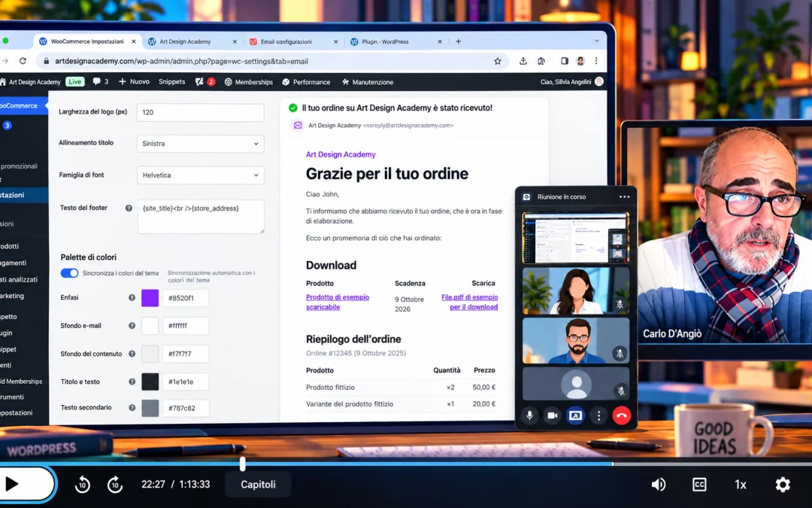This screenshot has width=812, height=508.
Task: Switch to Email configurazioni tab
Action: coord(286,41)
